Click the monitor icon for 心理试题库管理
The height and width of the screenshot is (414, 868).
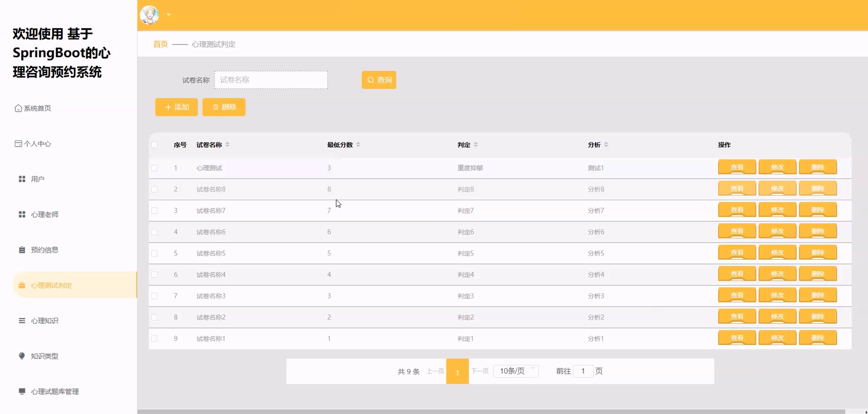22,391
